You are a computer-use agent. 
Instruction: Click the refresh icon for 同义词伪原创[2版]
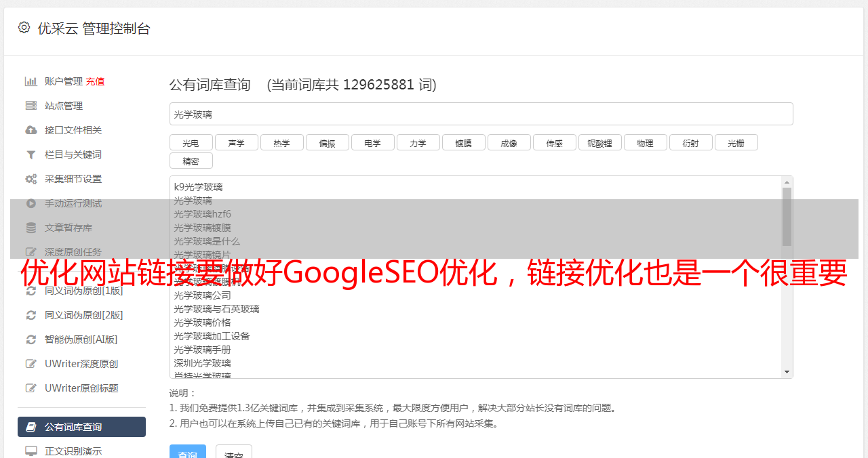tap(31, 315)
